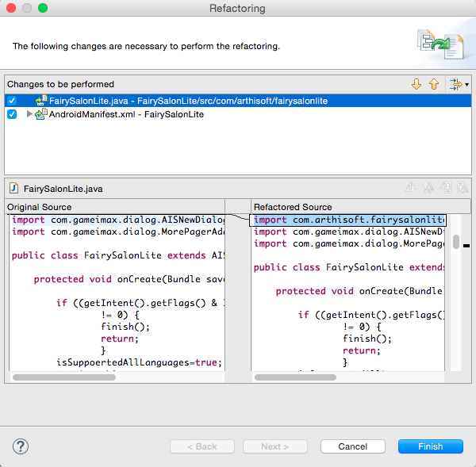Click the refactoring wizard banner icon
476x467 pixels.
point(440,44)
